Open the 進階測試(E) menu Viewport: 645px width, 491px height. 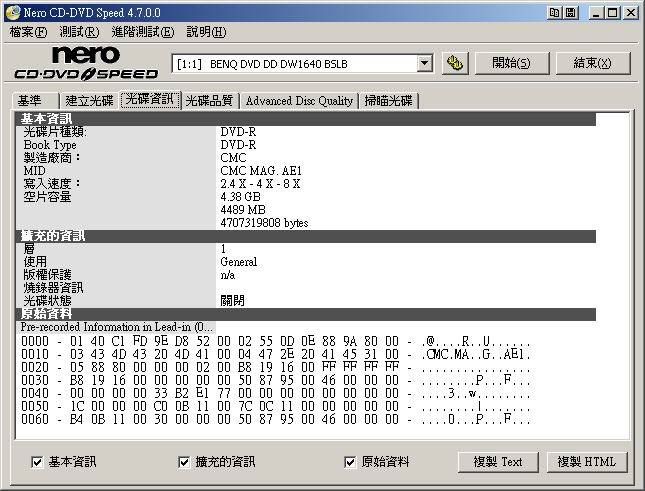143,32
